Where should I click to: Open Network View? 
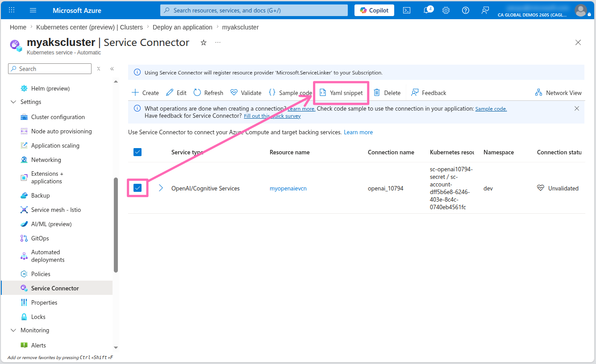pos(558,93)
